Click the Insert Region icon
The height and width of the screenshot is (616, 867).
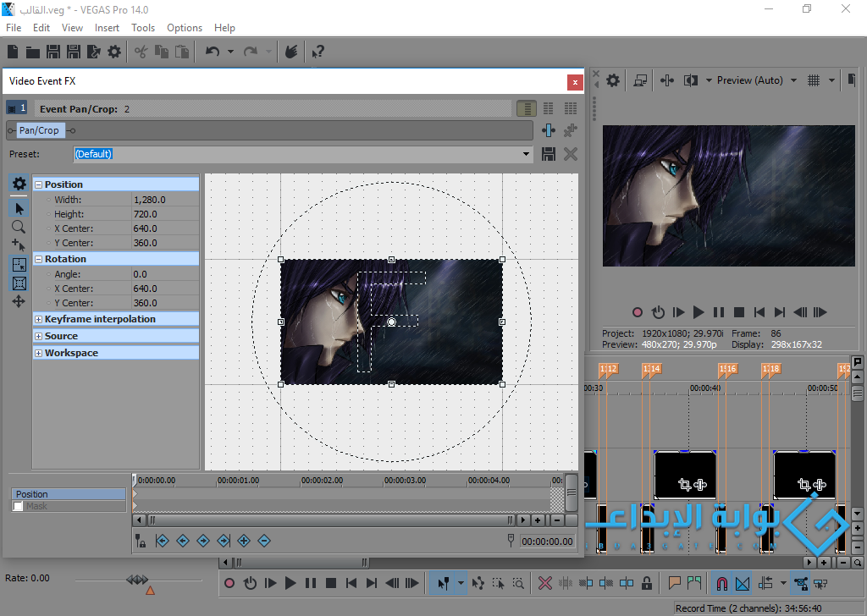(x=694, y=583)
